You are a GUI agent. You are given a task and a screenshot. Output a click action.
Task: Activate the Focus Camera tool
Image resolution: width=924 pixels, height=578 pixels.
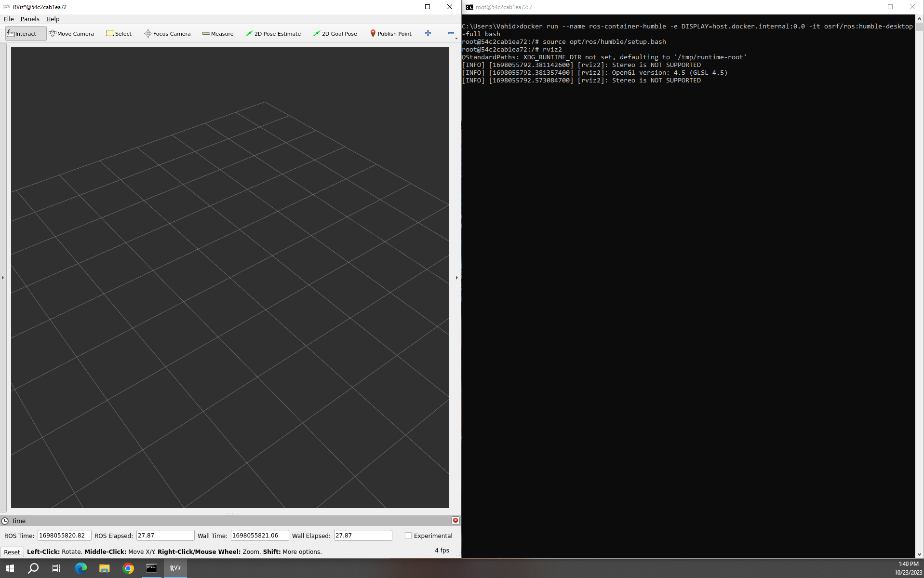tap(167, 34)
